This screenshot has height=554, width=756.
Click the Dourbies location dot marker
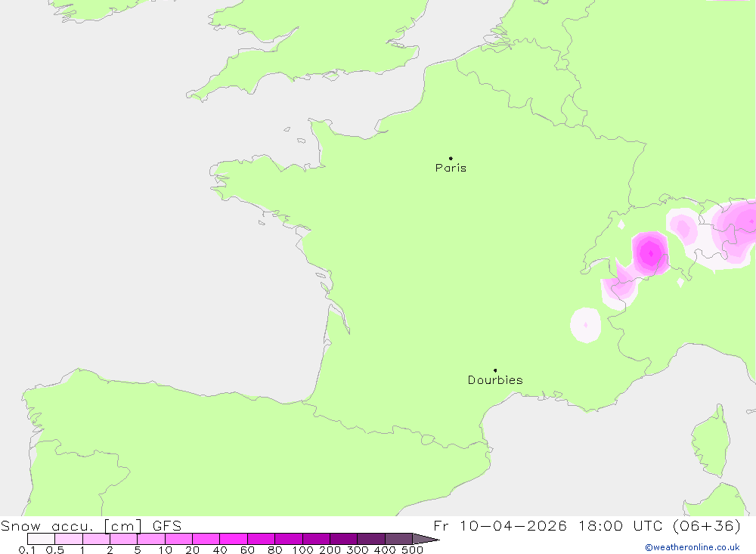coord(495,370)
